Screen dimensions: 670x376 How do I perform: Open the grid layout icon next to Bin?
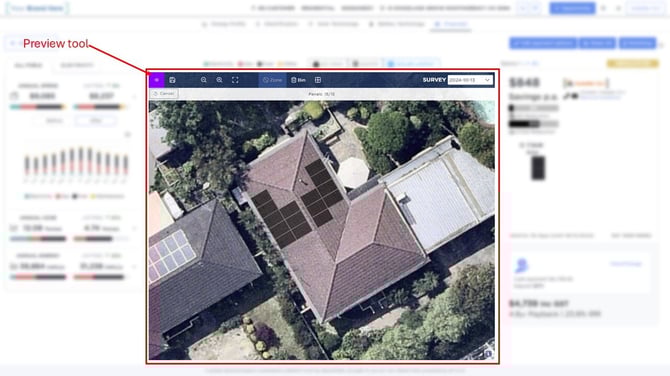(x=318, y=80)
